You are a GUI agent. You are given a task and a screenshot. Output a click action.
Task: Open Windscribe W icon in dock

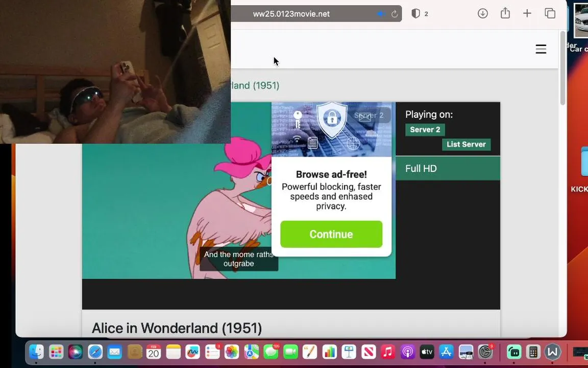(553, 352)
